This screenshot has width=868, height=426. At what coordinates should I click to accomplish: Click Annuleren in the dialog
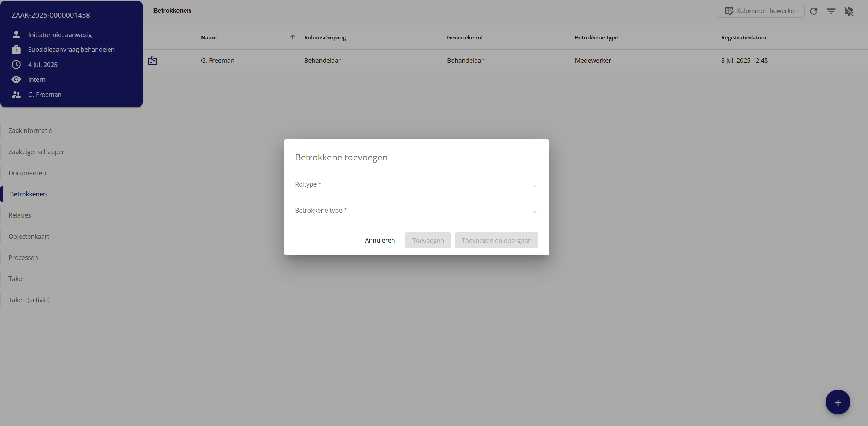point(380,240)
